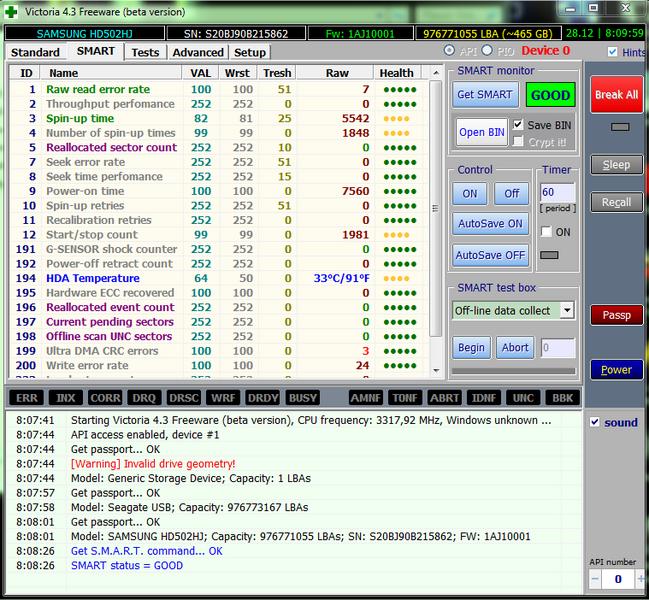This screenshot has height=600, width=649.
Task: Click the Get SMART button
Action: 485,94
